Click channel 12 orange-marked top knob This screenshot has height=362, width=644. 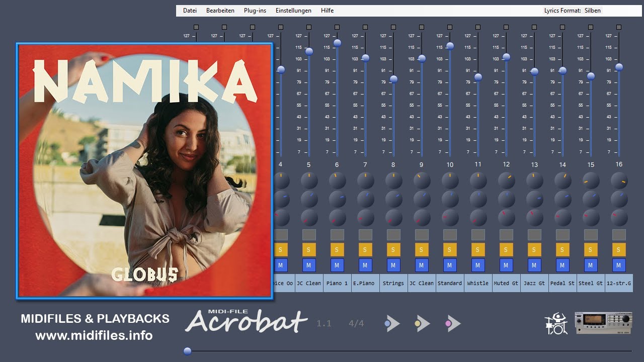coord(506,180)
